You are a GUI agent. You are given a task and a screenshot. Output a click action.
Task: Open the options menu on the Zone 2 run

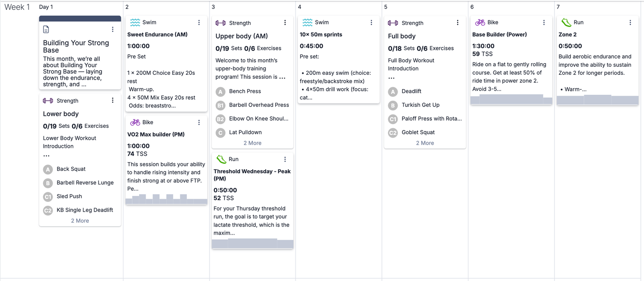click(x=630, y=22)
